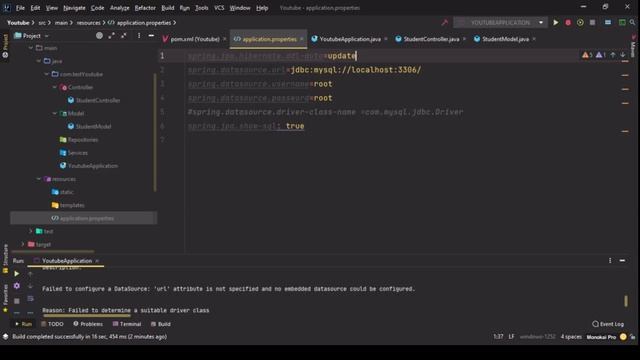This screenshot has height=360, width=640.
Task: Select opened file locate target icon
Action: coord(99,36)
